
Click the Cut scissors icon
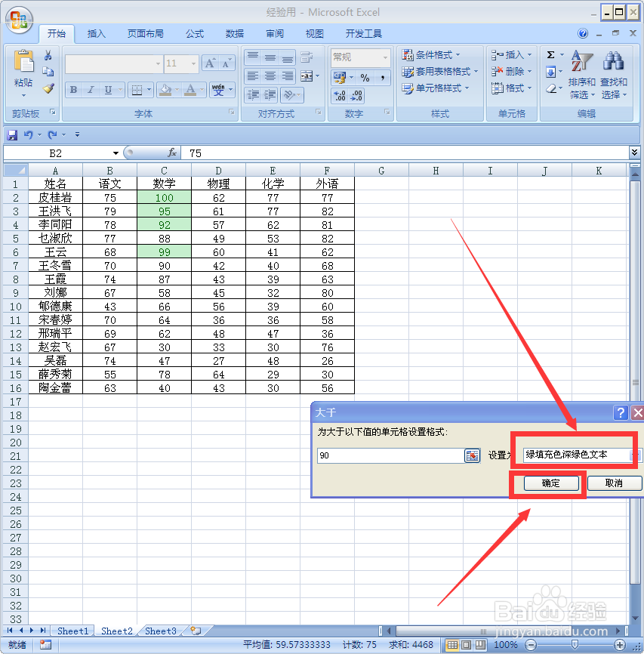(48, 55)
